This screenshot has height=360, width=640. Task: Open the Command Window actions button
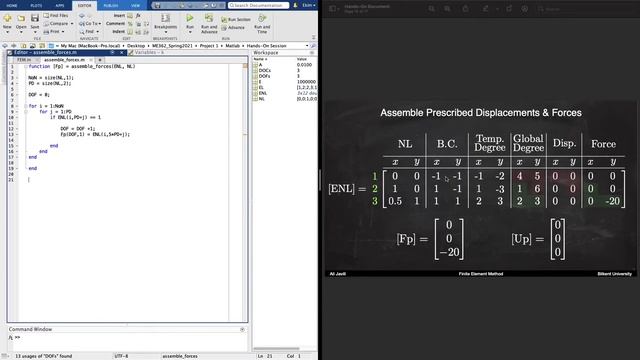point(242,329)
